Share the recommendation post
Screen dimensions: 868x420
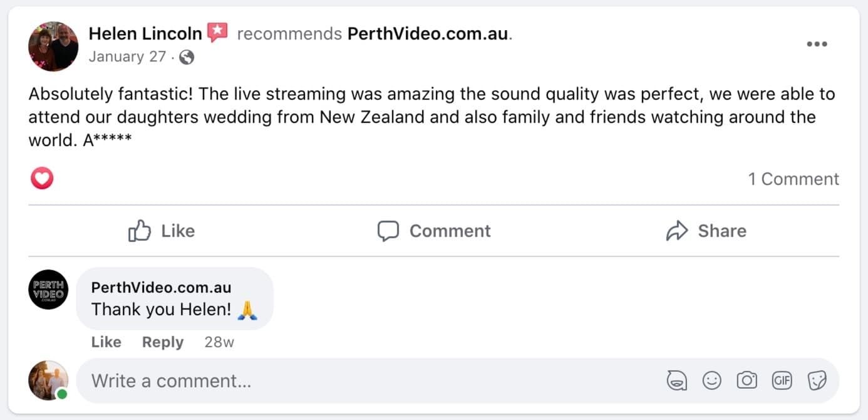(x=706, y=231)
